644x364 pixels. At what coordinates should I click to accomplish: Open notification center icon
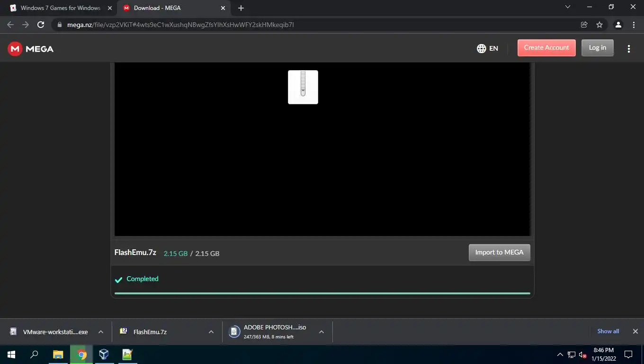tap(628, 355)
